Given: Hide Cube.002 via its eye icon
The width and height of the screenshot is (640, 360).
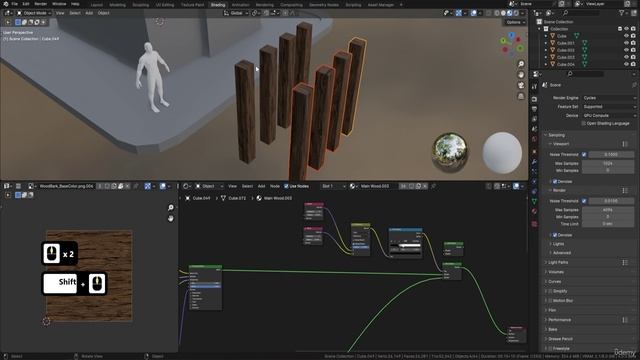Looking at the screenshot, I should click(626, 50).
